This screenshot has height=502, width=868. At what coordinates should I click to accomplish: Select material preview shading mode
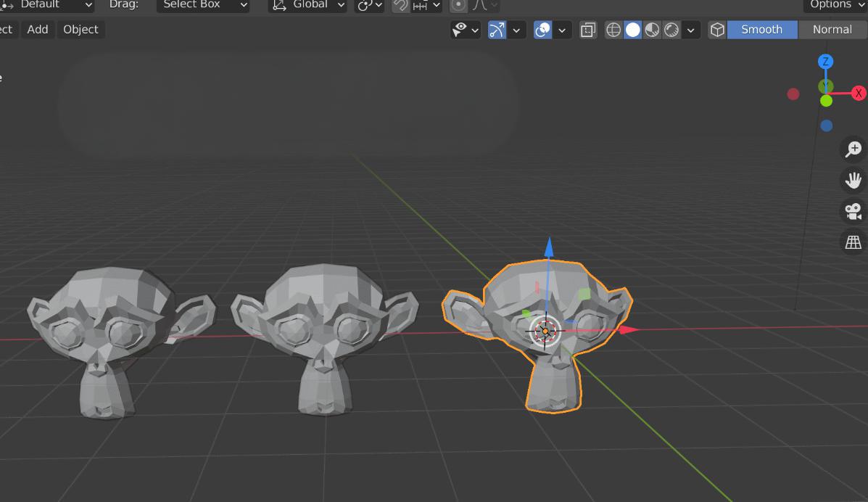[x=653, y=30]
